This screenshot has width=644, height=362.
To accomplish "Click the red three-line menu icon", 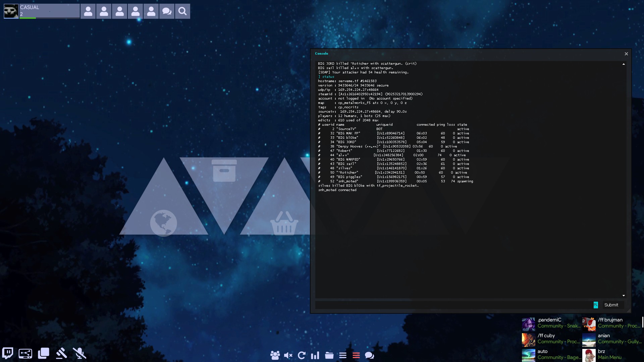I will coord(356,355).
